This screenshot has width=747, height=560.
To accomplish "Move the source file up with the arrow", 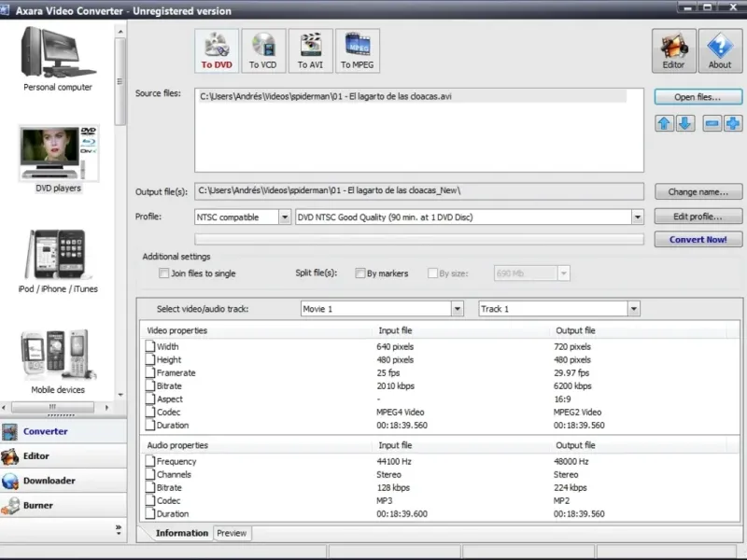I will (664, 123).
